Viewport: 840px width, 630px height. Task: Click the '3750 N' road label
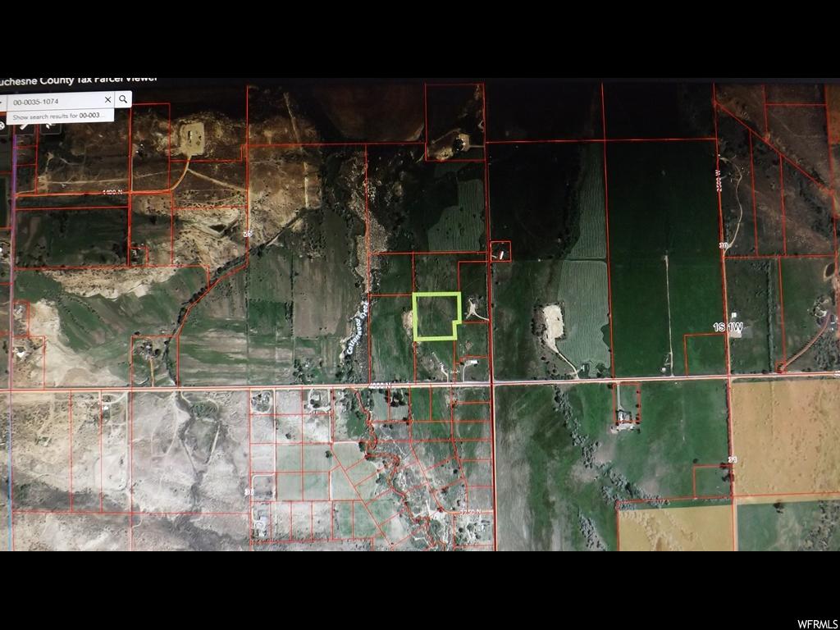[470, 512]
